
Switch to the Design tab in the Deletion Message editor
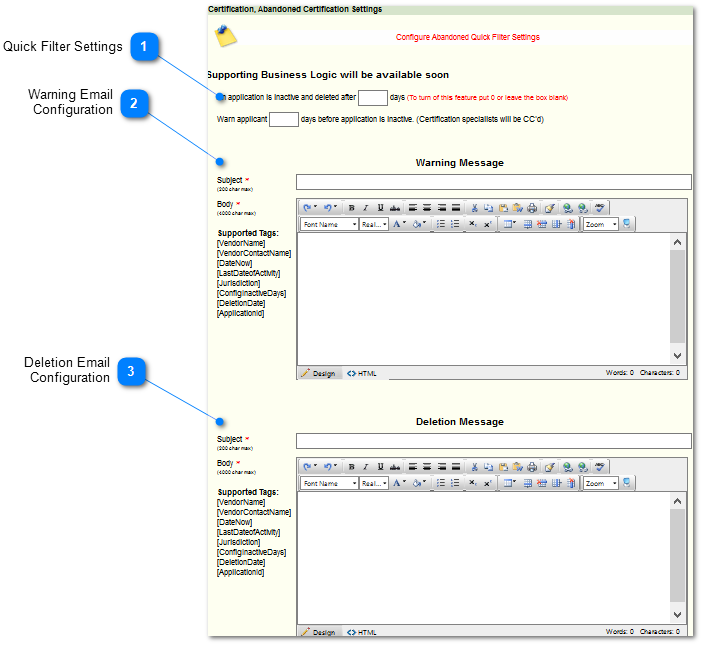[x=319, y=632]
